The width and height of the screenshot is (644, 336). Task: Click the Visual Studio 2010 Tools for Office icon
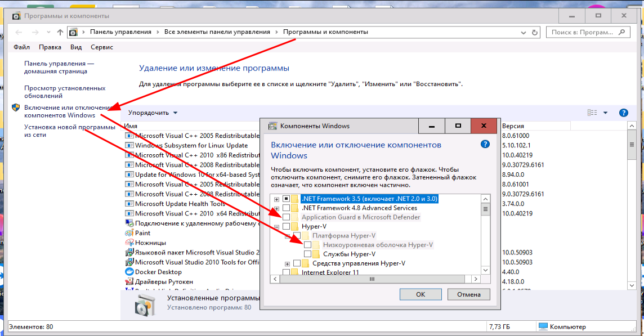pyautogui.click(x=129, y=262)
